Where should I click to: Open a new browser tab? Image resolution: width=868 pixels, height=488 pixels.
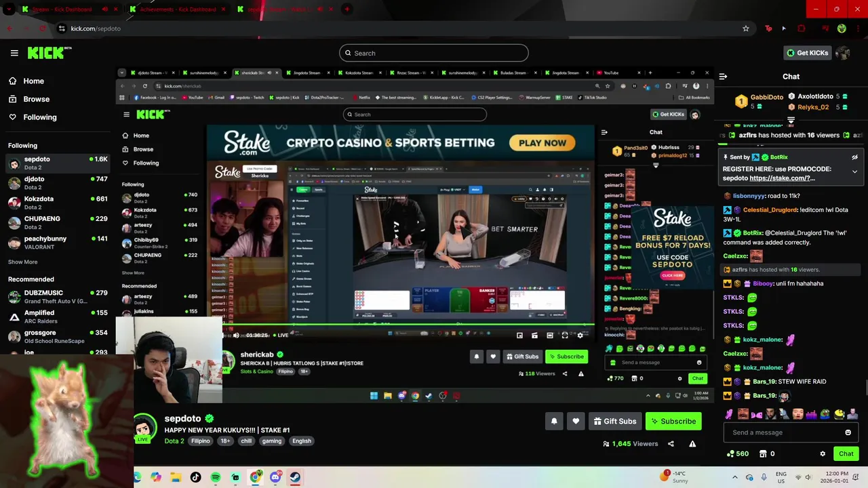[347, 9]
